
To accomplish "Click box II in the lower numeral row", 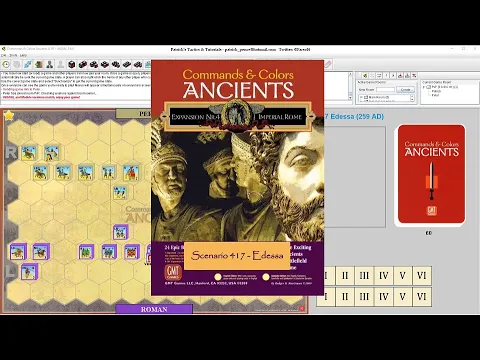I will 345,297.
